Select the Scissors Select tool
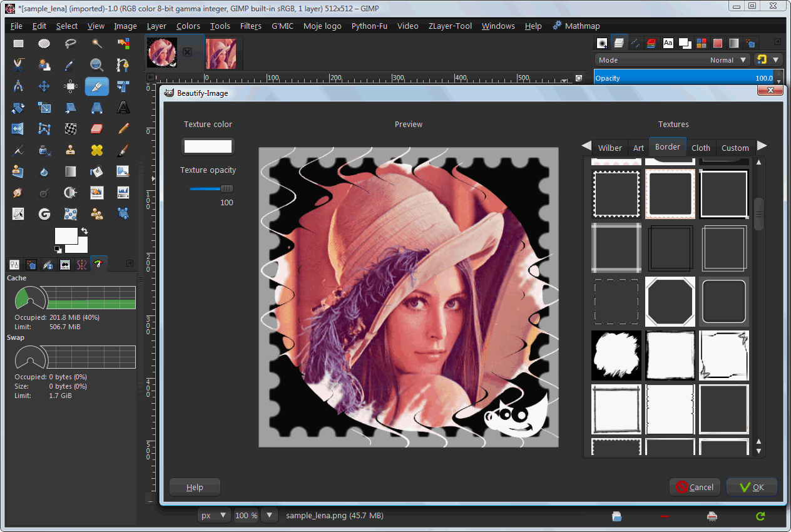 [x=18, y=64]
